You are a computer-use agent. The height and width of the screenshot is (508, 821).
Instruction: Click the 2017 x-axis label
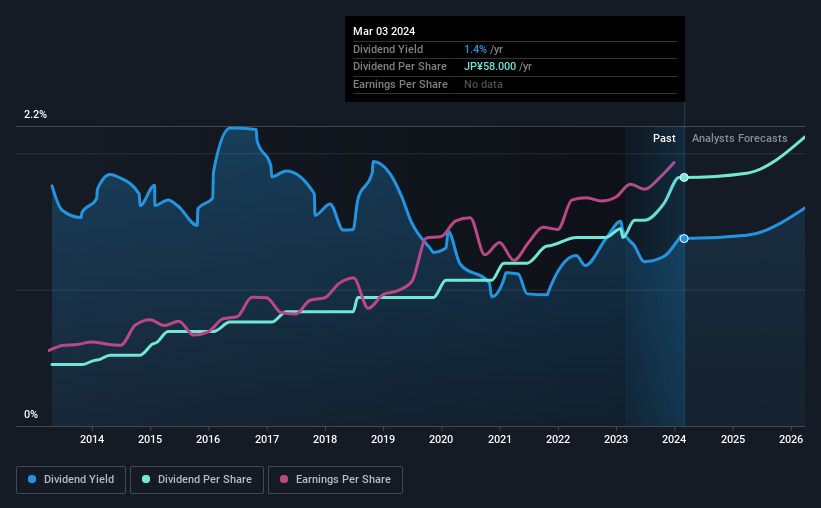click(x=267, y=439)
